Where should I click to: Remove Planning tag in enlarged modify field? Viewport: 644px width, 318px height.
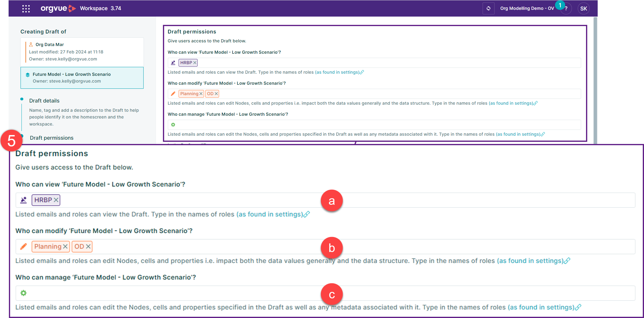[65, 246]
